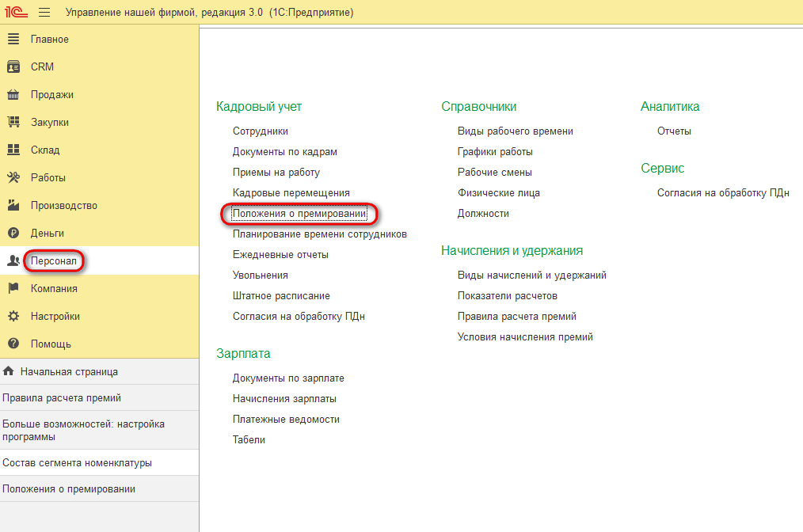This screenshot has width=803, height=532.
Task: Open the Сотрудники link
Action: pyautogui.click(x=261, y=131)
